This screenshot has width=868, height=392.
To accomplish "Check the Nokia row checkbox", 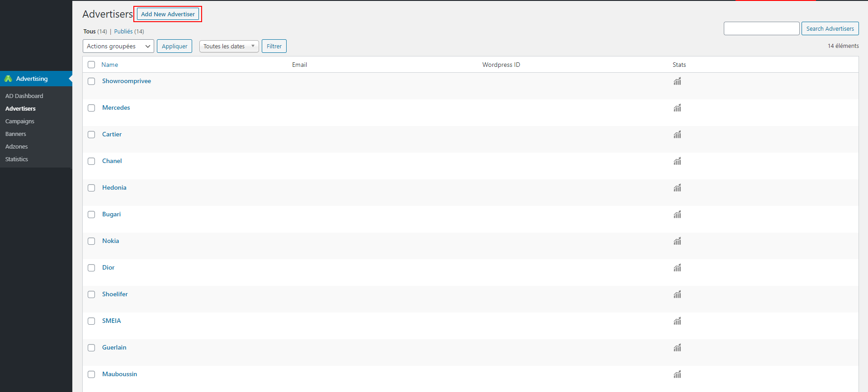I will point(91,241).
